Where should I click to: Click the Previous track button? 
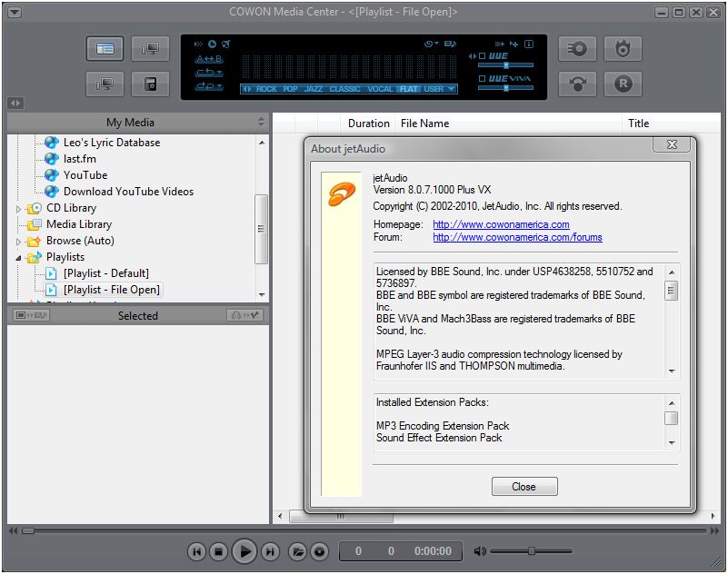click(x=197, y=551)
